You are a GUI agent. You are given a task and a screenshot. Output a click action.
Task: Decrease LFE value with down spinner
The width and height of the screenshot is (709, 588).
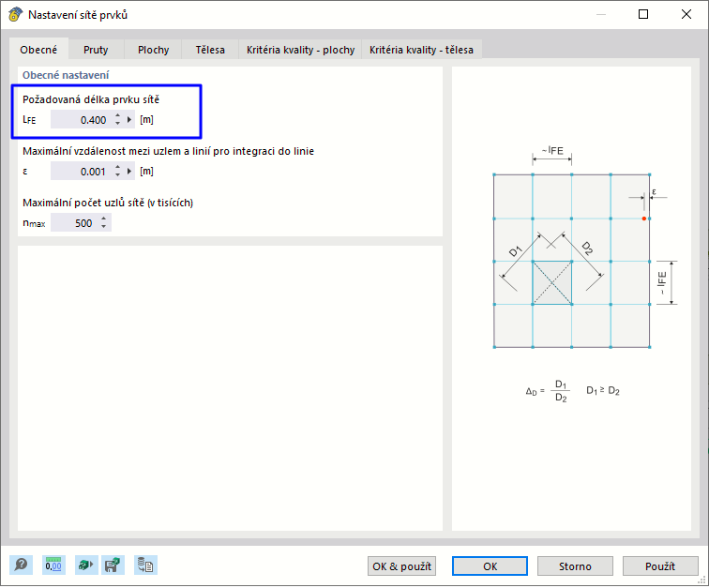pos(117,124)
